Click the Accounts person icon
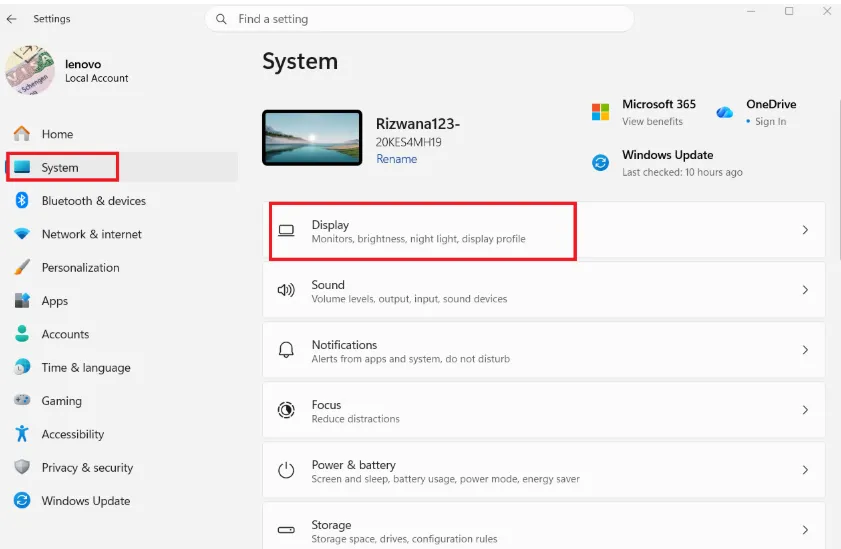This screenshot has width=841, height=549. (22, 333)
